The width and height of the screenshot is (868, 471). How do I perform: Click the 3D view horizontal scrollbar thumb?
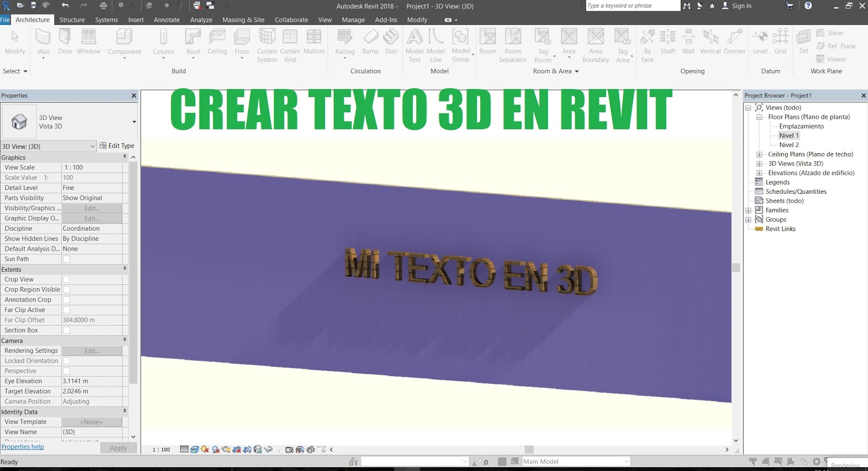tap(529, 450)
